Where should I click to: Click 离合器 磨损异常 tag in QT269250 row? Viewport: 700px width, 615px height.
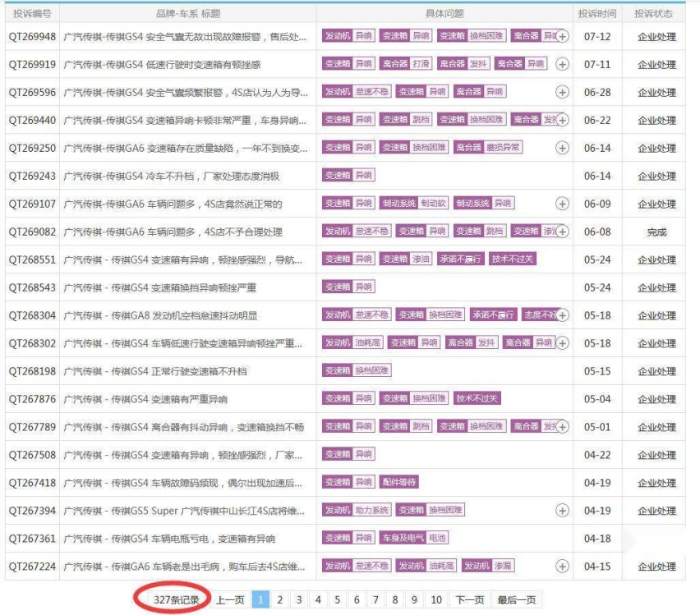(x=488, y=147)
